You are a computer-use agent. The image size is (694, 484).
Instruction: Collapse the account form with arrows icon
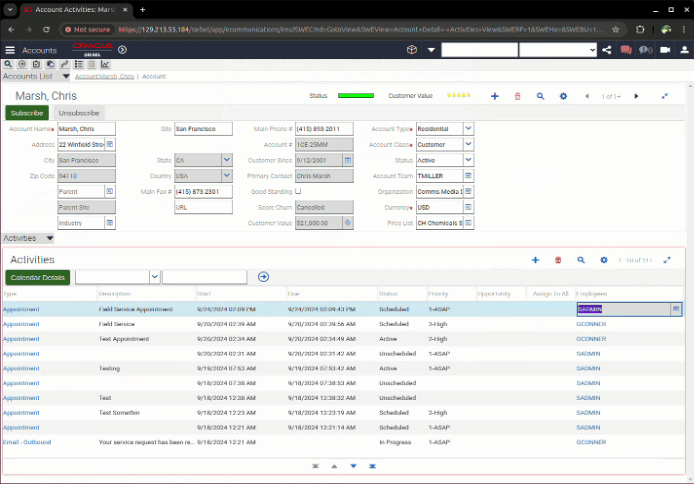[664, 96]
